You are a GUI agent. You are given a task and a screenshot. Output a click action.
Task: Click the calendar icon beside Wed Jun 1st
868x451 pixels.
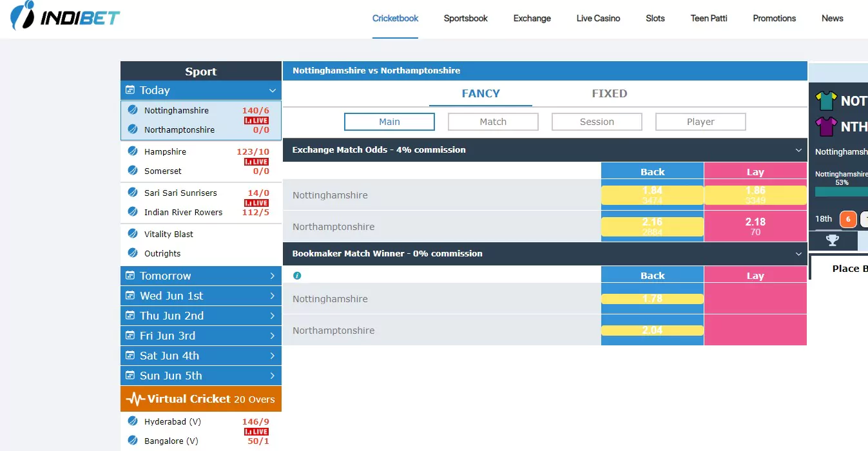pos(130,296)
